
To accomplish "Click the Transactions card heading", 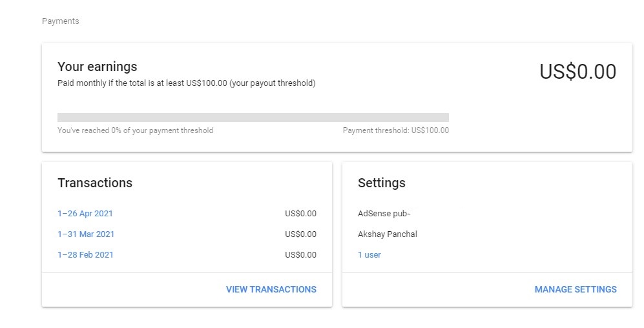I will 94,183.
